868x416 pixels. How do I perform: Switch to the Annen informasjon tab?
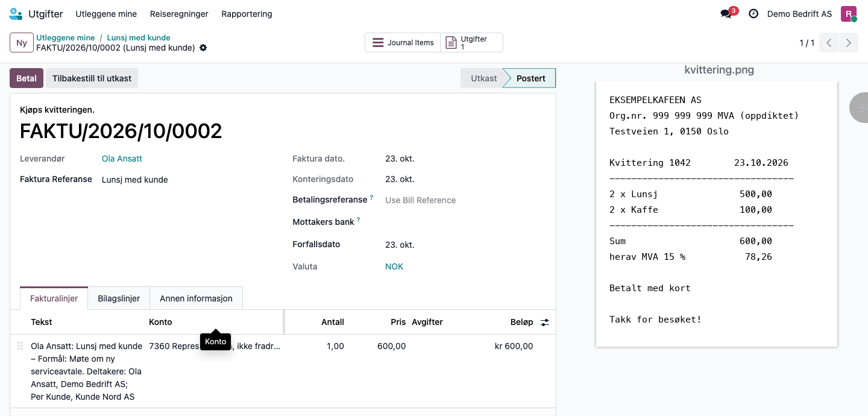tap(196, 298)
